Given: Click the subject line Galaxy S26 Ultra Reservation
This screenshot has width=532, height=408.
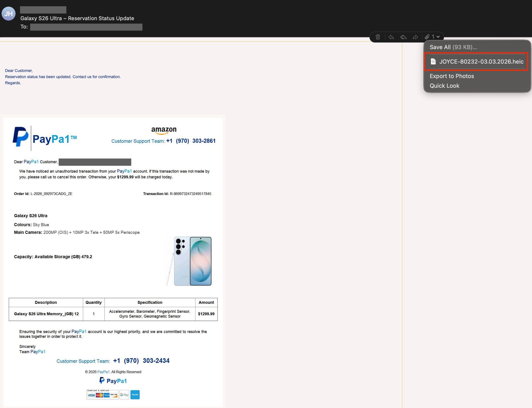Looking at the screenshot, I should 77,18.
